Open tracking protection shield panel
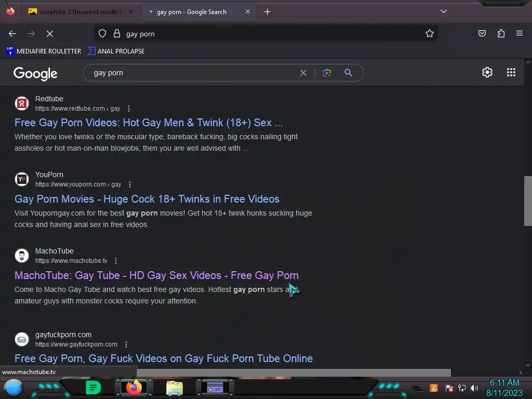The width and height of the screenshot is (532, 399). coord(102,34)
